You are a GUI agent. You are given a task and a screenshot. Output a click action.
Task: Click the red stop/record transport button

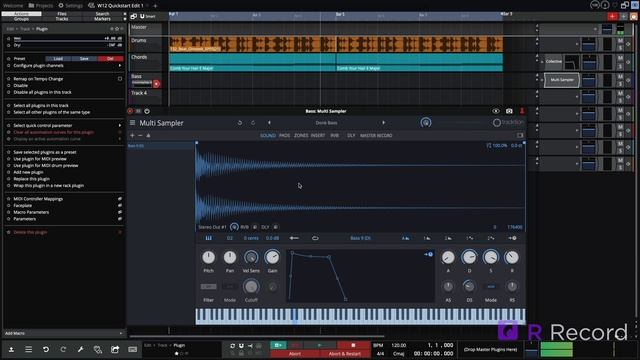(353, 345)
